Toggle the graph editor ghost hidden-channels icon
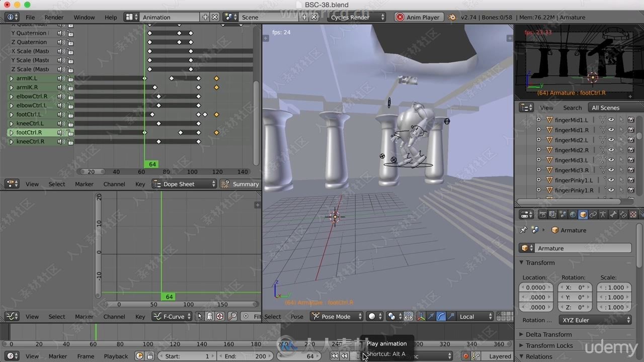This screenshot has height=362, width=644. pos(210,317)
